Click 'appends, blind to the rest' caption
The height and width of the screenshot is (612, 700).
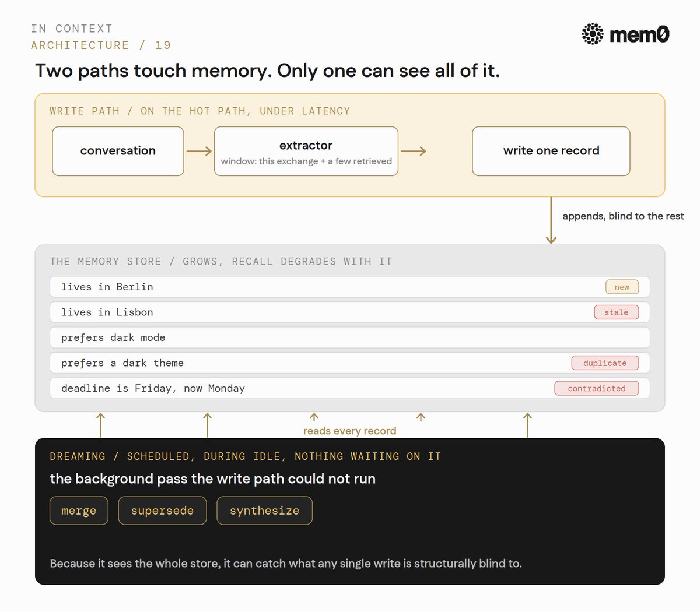click(x=623, y=216)
